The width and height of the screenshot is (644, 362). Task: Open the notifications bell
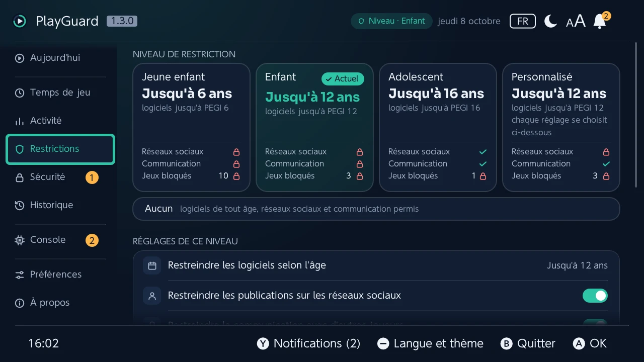click(x=600, y=21)
